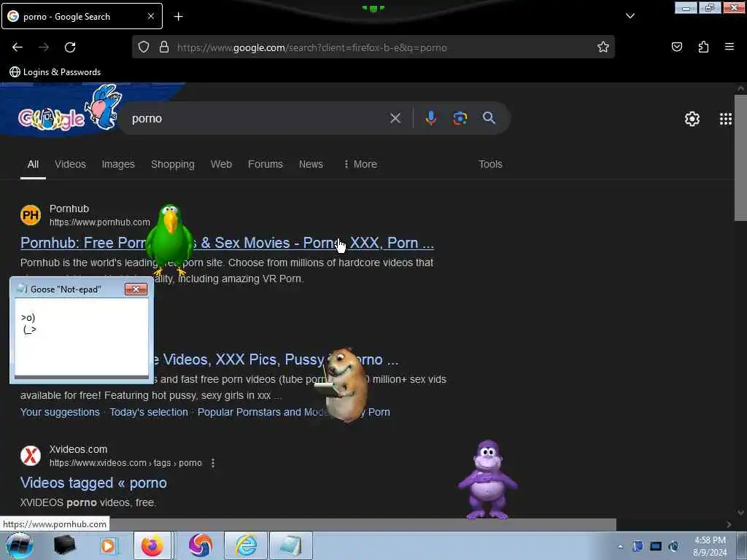Switch to Web results tab
Image resolution: width=747 pixels, height=560 pixels.
coord(221,164)
